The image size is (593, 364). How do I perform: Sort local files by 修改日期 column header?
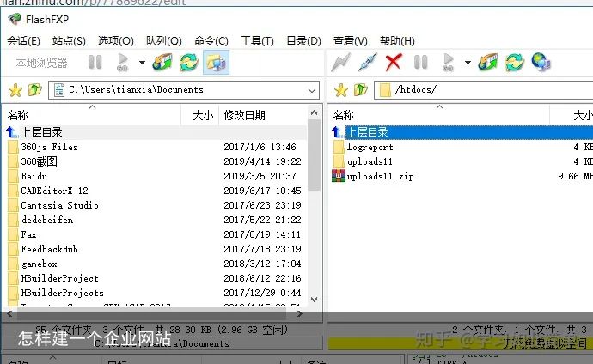263,115
